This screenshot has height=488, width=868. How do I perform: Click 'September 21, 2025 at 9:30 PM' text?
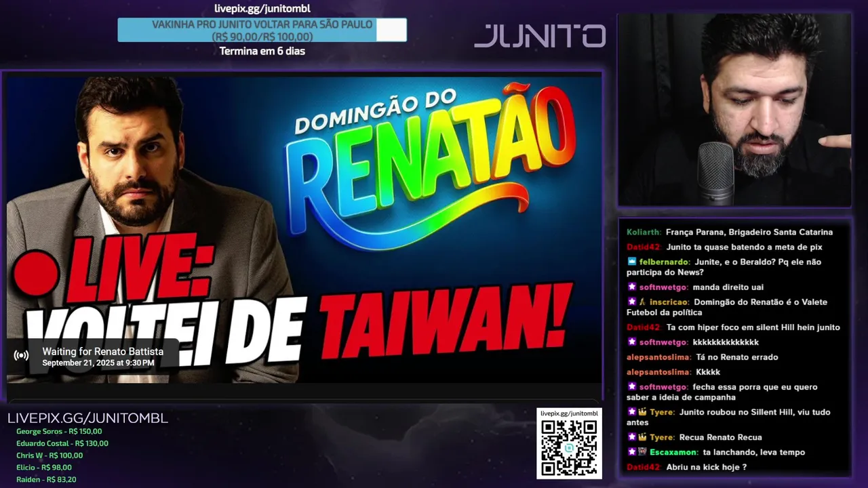(x=98, y=363)
